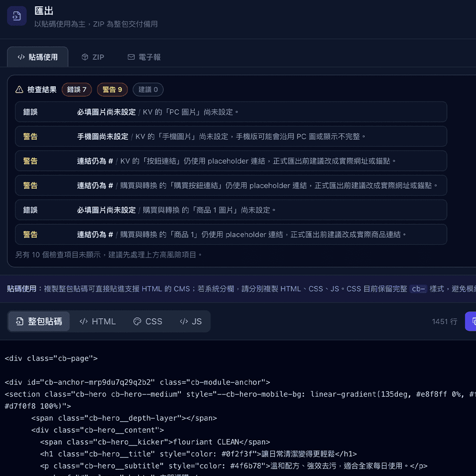This screenshot has height=476, width=476.
Task: Click the <div class="cb-page"> code line
Action: [x=51, y=358]
